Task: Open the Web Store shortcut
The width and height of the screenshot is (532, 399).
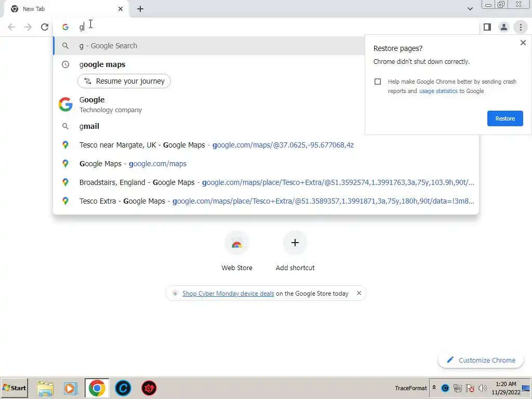Action: click(237, 251)
